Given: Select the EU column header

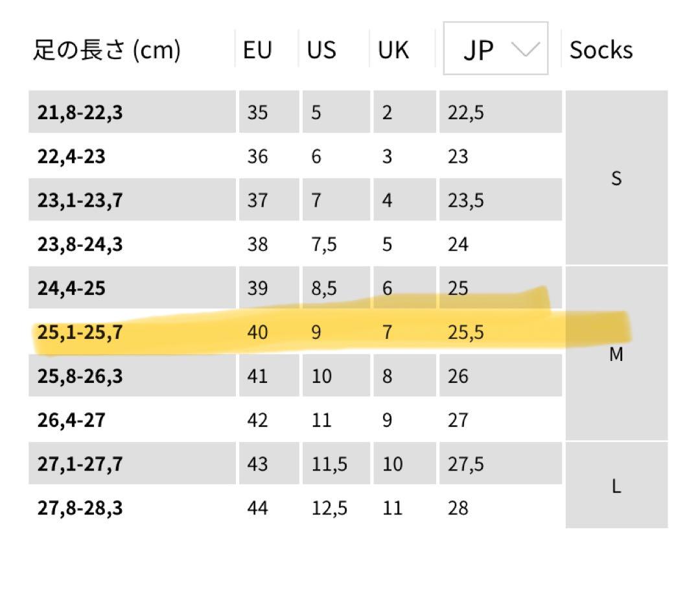Looking at the screenshot, I should tap(257, 49).
